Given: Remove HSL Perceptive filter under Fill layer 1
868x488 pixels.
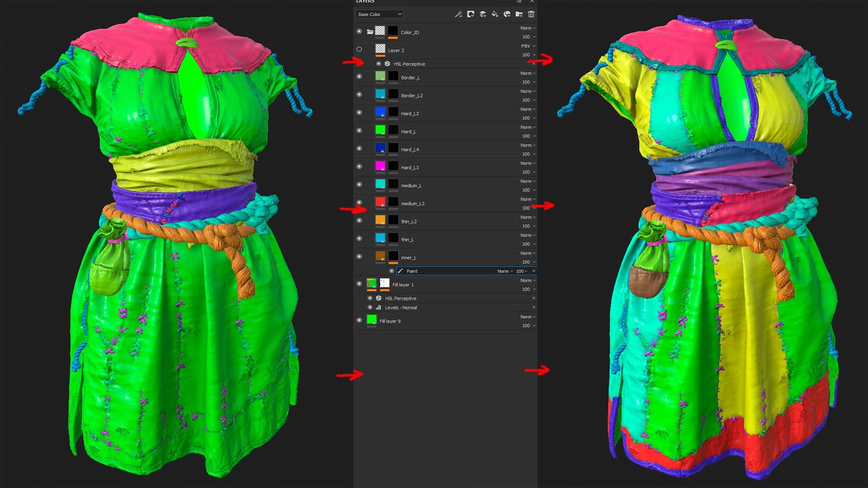Looking at the screenshot, I should point(533,298).
